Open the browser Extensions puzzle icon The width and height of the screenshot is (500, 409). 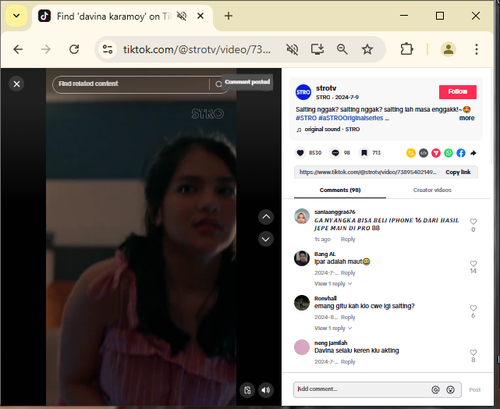[407, 49]
